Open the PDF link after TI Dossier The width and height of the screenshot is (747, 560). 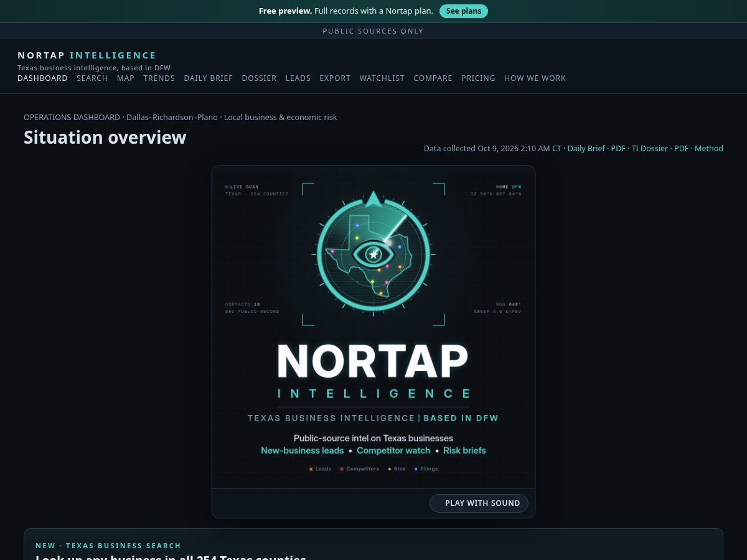tap(682, 149)
